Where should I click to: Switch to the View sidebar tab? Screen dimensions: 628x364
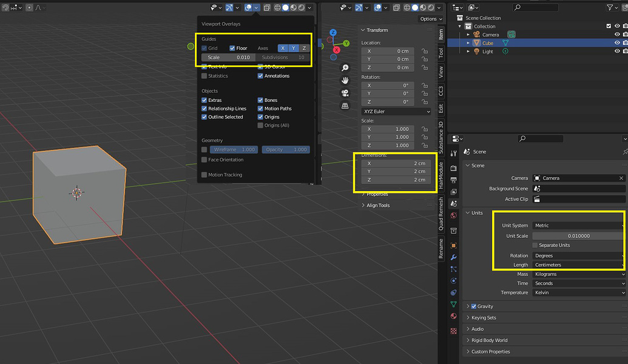point(441,72)
